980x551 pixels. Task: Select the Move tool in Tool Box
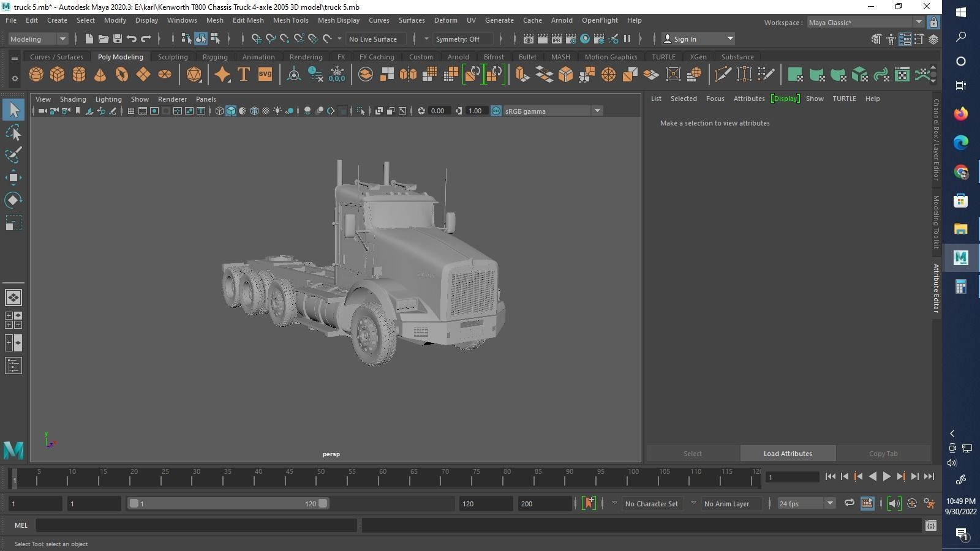(13, 178)
